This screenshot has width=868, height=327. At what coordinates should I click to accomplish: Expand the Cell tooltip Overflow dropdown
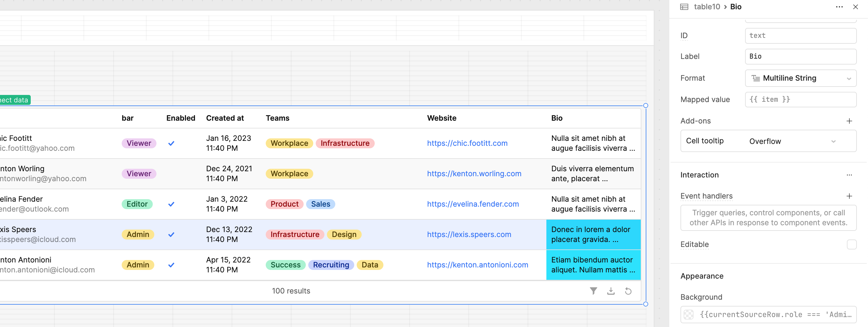[792, 141]
